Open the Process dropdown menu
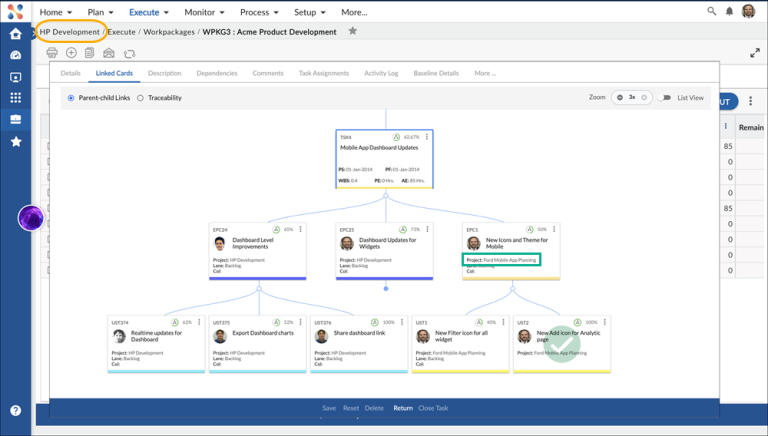Viewport: 768px width, 436px height. [259, 12]
